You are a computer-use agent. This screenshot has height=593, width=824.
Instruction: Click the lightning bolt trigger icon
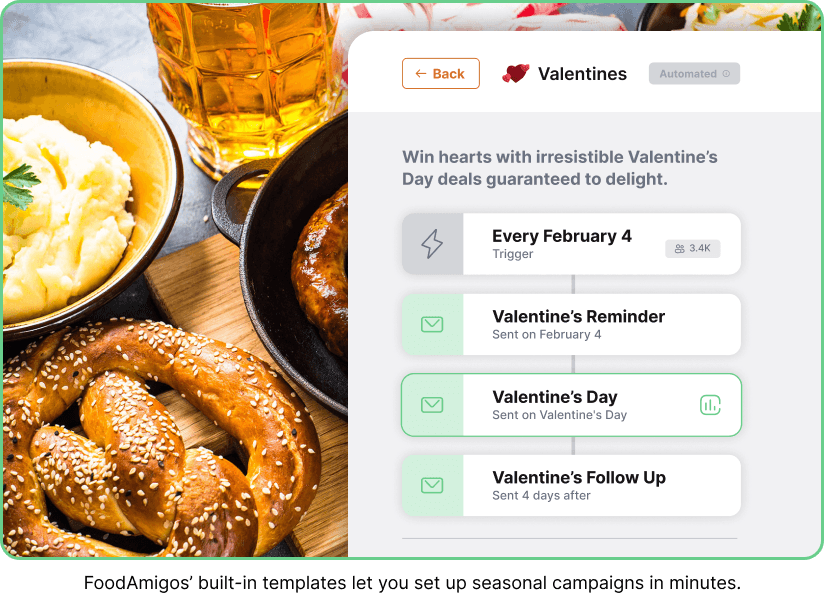pyautogui.click(x=432, y=244)
